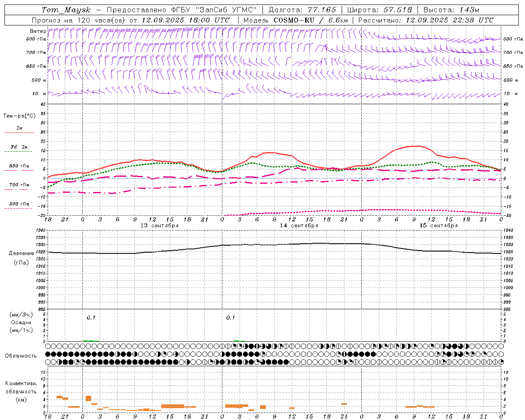This screenshot has width=525, height=420.
Task: Click the Давление pressure panel label
Action: tap(21, 253)
